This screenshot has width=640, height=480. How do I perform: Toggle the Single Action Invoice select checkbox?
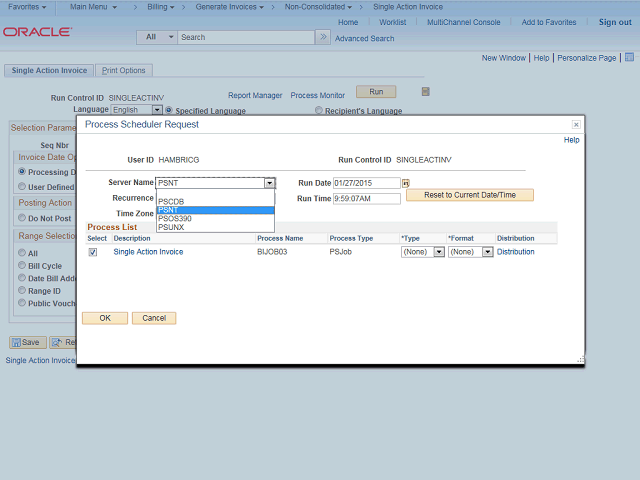coord(93,252)
